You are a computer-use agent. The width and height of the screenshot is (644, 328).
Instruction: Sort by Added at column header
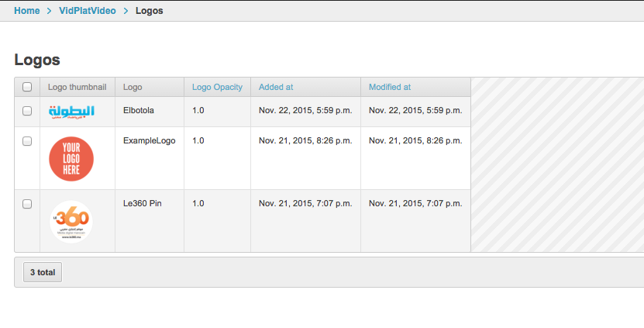[276, 88]
